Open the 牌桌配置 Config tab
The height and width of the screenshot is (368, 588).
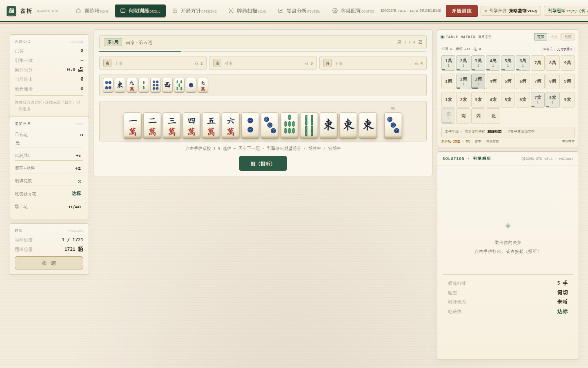(x=353, y=11)
